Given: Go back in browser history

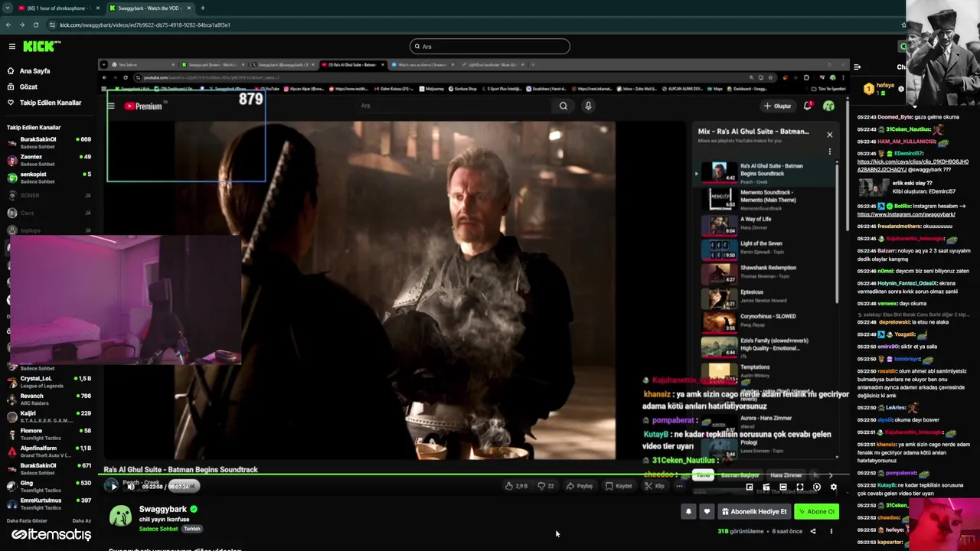Looking at the screenshot, I should 8,24.
